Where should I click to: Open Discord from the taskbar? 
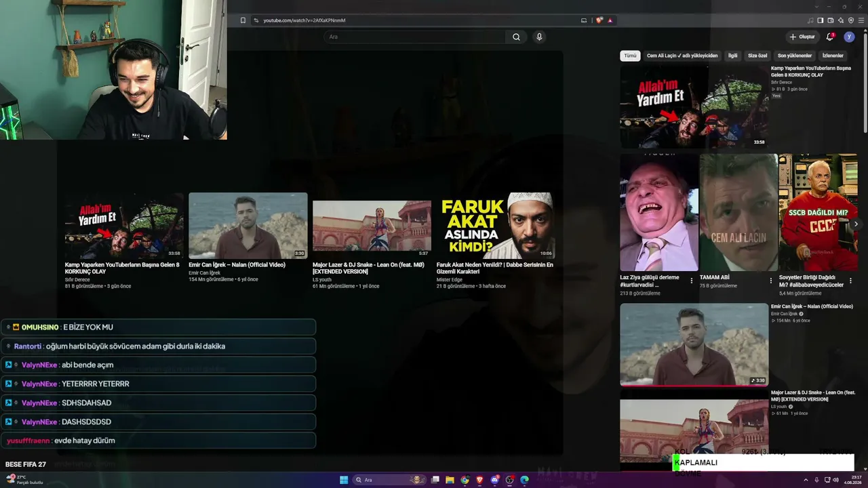tap(495, 480)
